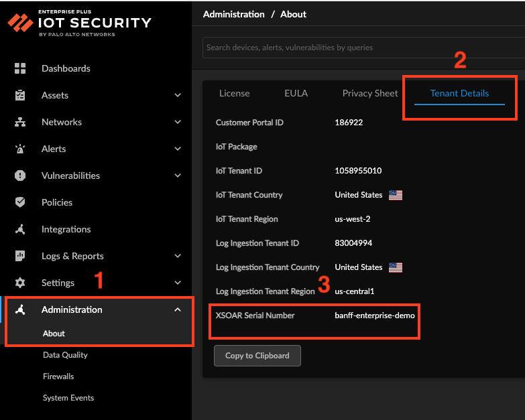525x420 pixels.
Task: Click the IoT Tenant ID value 1058955010
Action: click(358, 171)
